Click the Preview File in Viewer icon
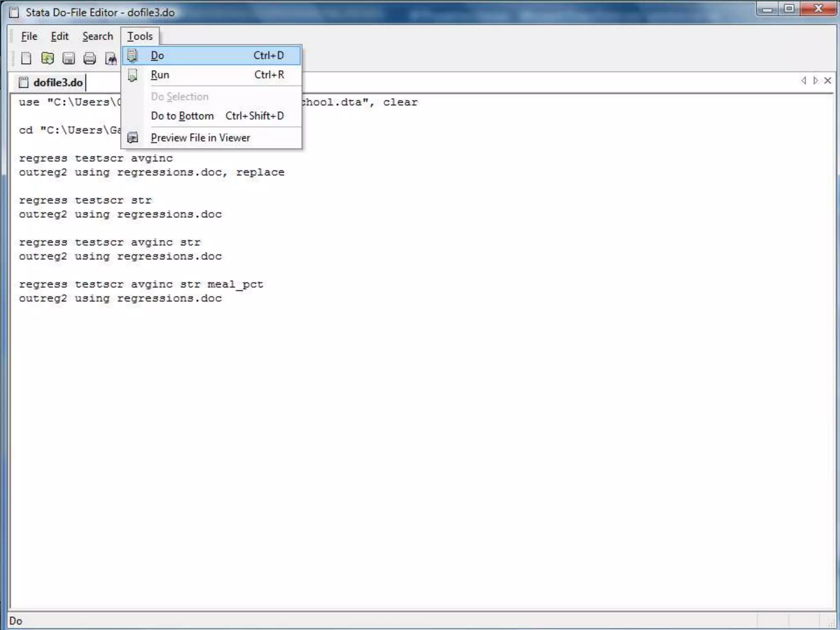 132,138
